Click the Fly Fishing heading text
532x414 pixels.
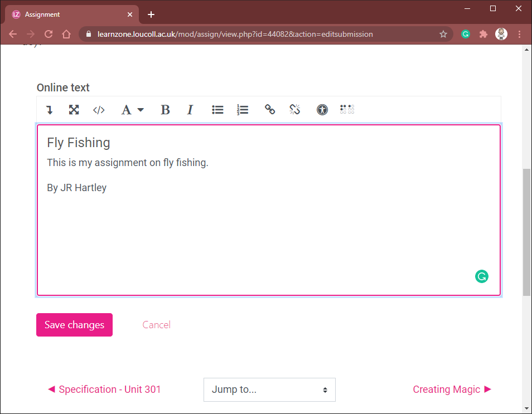79,143
